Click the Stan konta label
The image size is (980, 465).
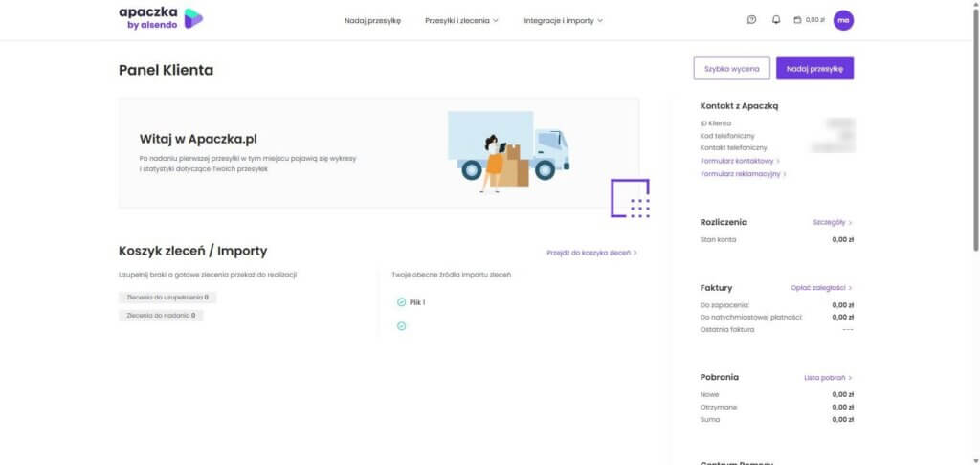point(718,240)
